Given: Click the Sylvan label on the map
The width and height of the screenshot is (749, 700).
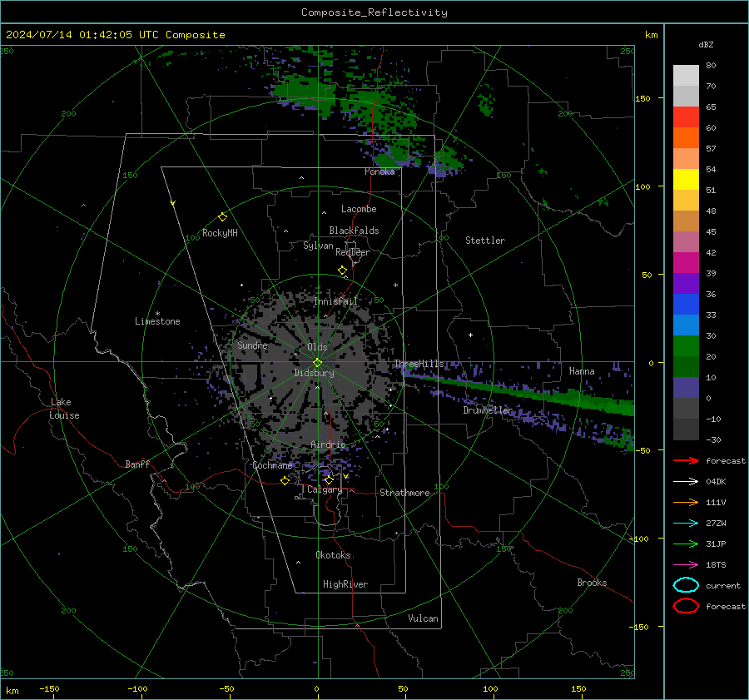Looking at the screenshot, I should pos(318,246).
